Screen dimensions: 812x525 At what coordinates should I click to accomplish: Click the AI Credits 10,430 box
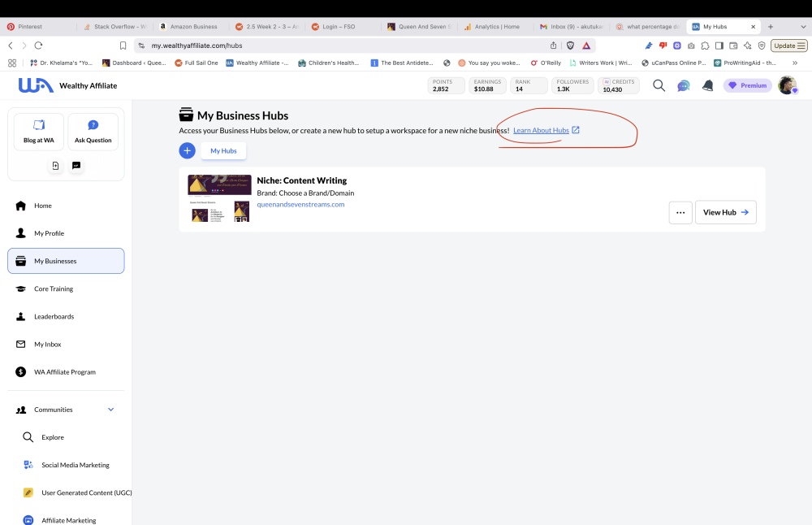tap(618, 85)
